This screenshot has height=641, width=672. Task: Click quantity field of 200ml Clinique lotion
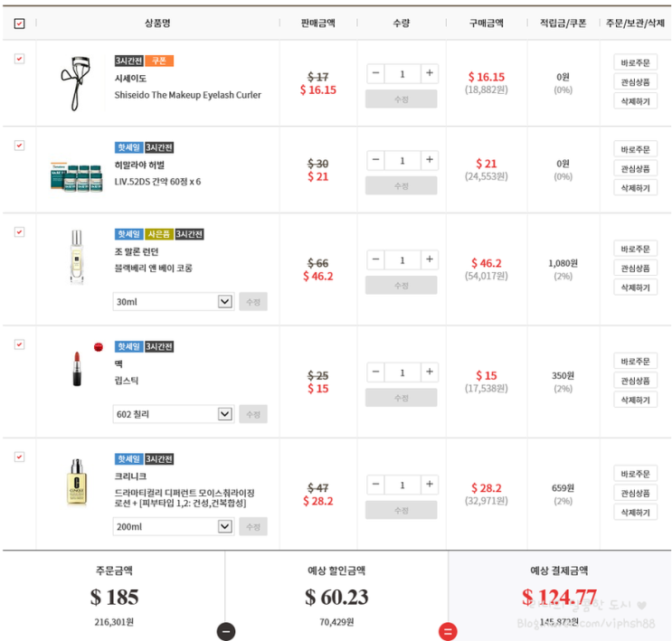(402, 485)
